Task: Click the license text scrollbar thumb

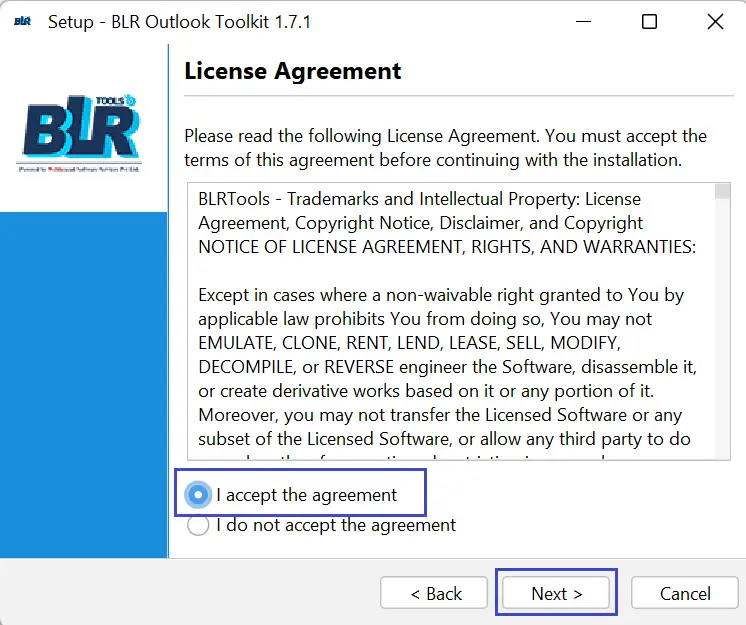Action: [723, 191]
